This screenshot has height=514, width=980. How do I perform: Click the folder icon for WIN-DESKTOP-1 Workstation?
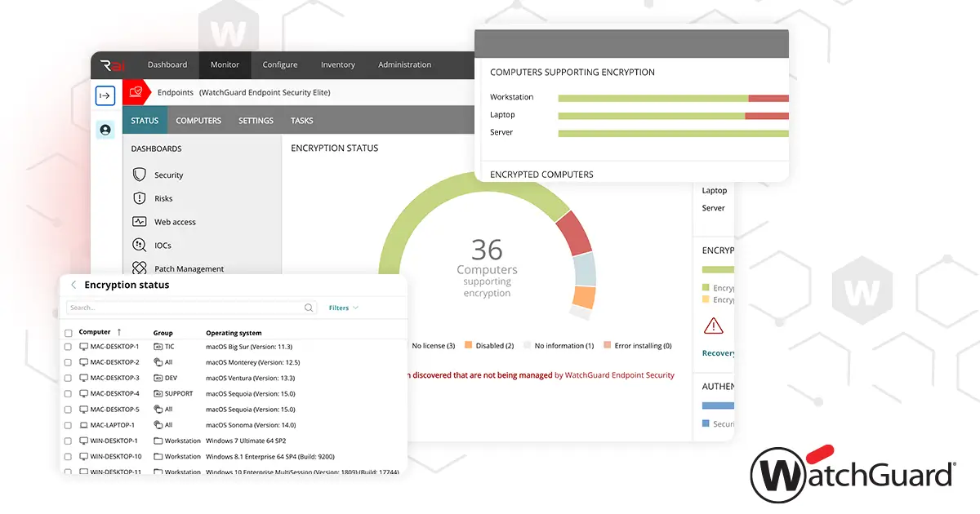coord(158,441)
